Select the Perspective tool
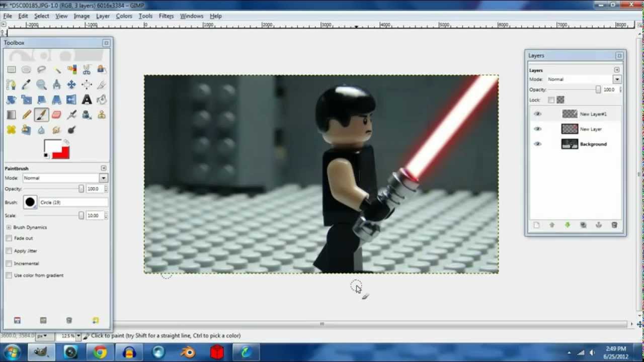Image resolution: width=644 pixels, height=362 pixels. tap(56, 100)
